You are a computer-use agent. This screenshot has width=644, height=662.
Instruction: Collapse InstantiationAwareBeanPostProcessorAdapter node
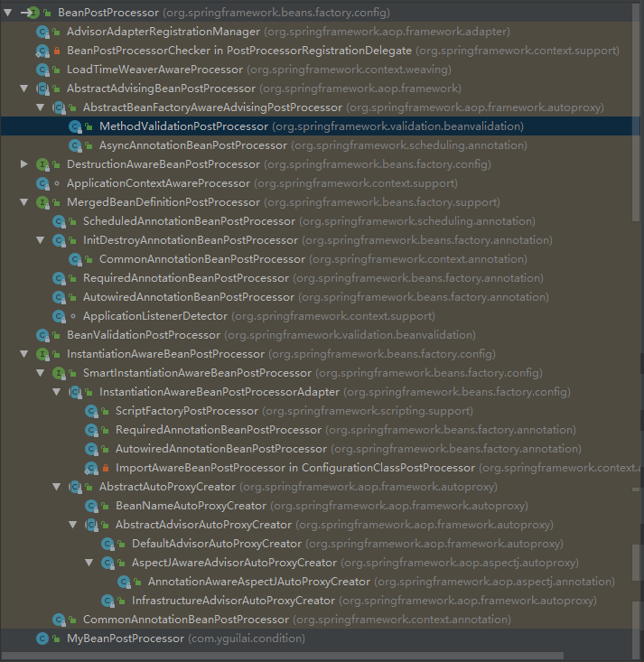[x=57, y=392]
